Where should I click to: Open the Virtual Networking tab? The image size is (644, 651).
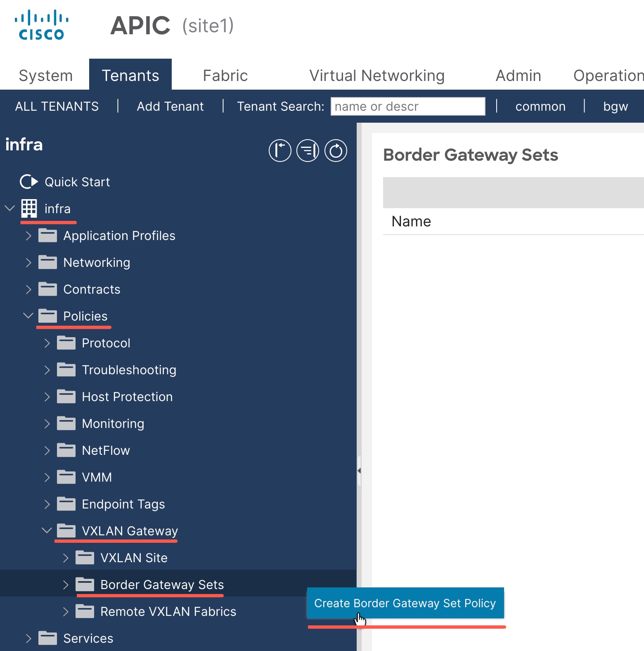pos(377,76)
